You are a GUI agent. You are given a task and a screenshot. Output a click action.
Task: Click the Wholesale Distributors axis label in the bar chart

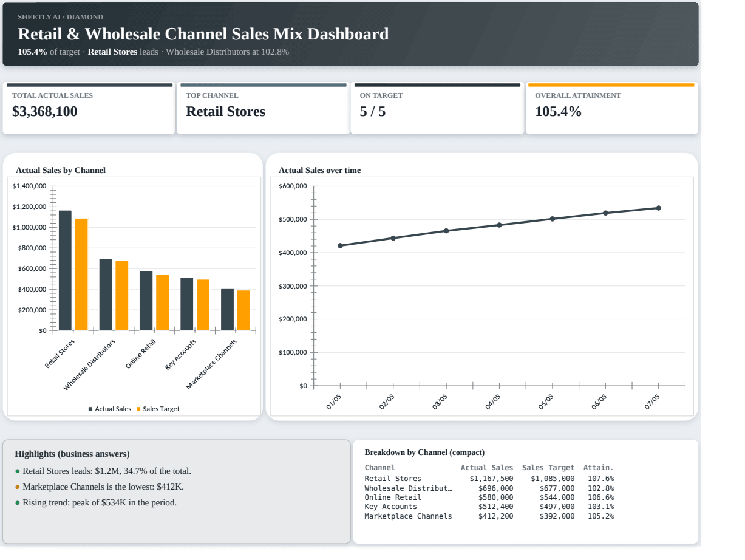89,365
